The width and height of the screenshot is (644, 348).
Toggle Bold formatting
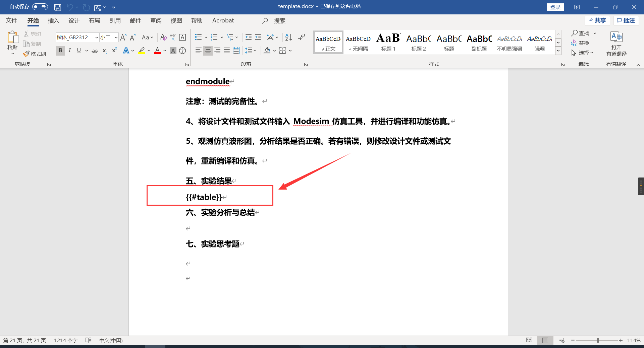point(60,50)
